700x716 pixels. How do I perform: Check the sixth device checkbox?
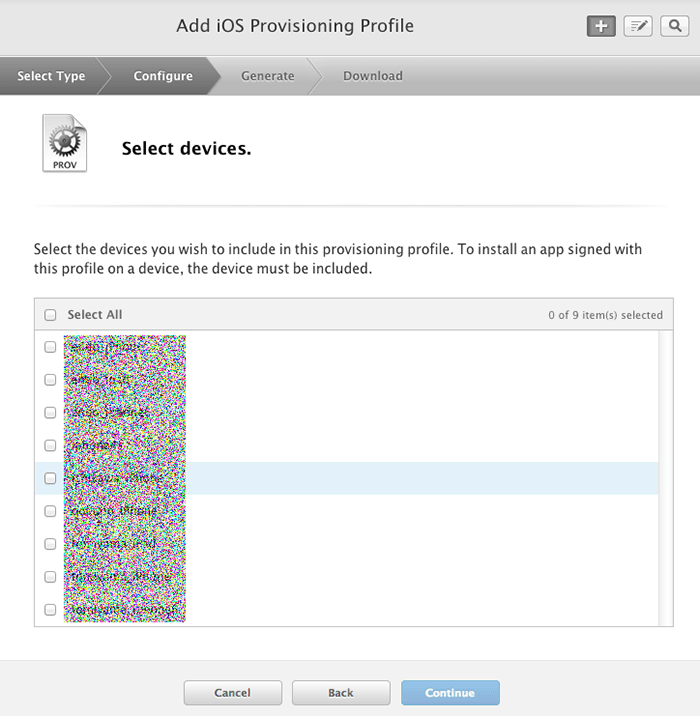click(x=51, y=511)
